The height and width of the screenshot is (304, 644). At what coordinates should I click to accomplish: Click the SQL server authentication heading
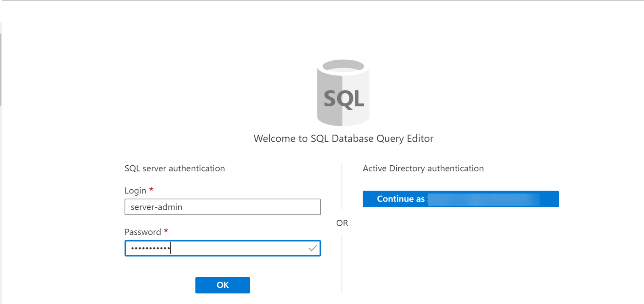point(175,168)
